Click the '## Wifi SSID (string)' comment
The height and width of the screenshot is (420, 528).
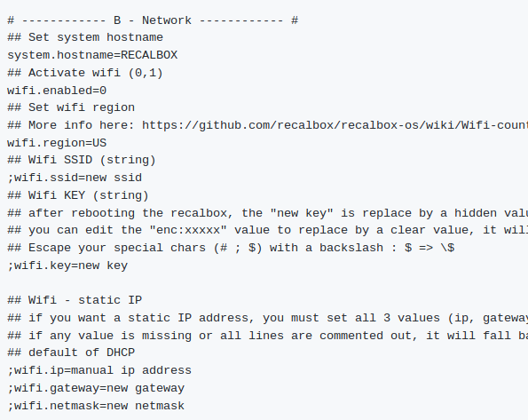(x=82, y=160)
